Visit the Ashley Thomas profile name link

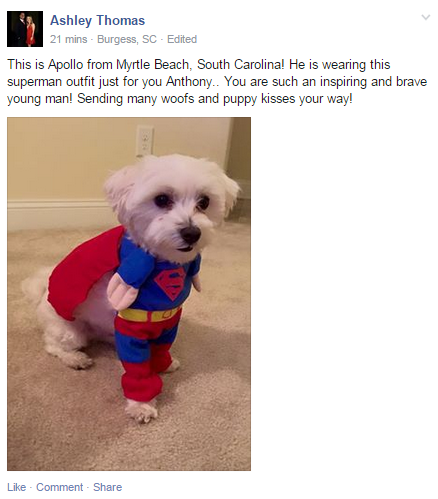tap(97, 21)
